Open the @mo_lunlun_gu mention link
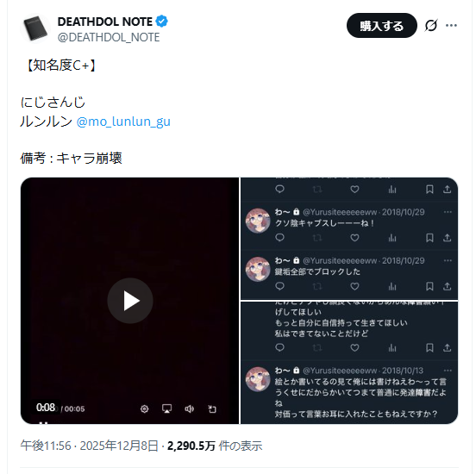This screenshot has width=476, height=474. 123,122
